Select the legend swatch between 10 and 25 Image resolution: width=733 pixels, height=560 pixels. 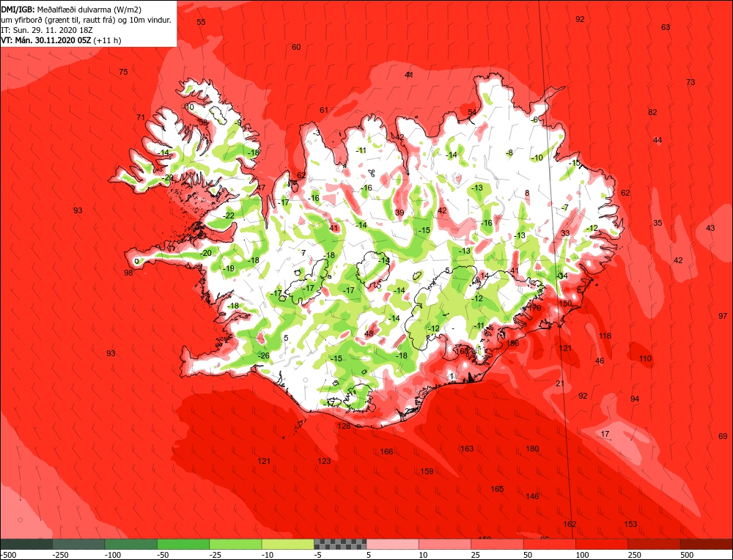[445, 544]
